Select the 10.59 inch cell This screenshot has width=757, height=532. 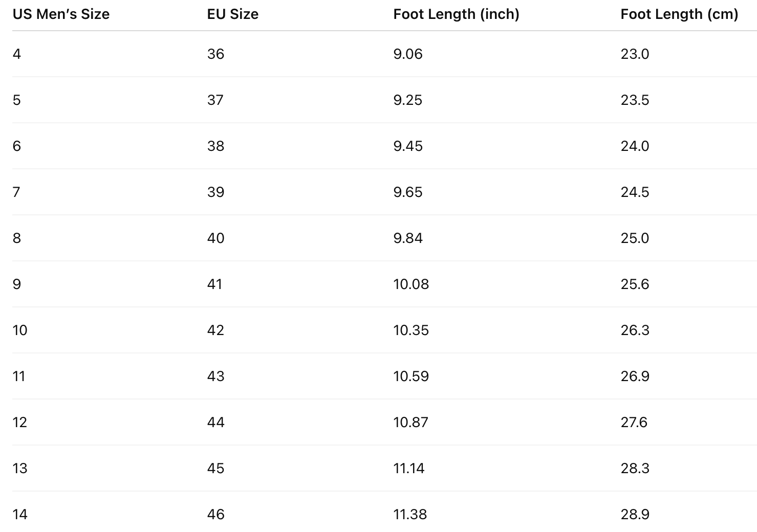pos(410,376)
